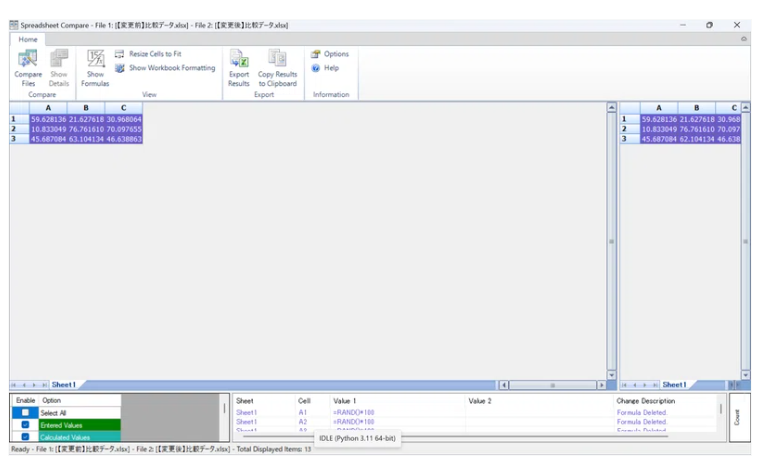Click the Spreadsheet Compare title bar app icon
Viewport: 767px width, 458px height.
pos(14,25)
